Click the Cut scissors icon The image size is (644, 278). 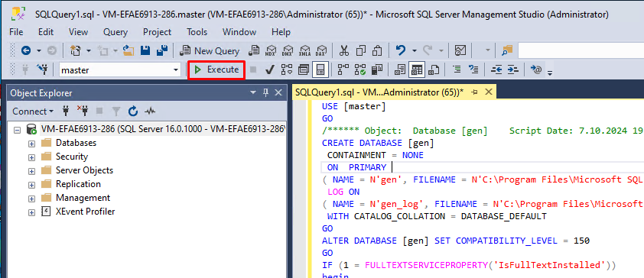343,51
